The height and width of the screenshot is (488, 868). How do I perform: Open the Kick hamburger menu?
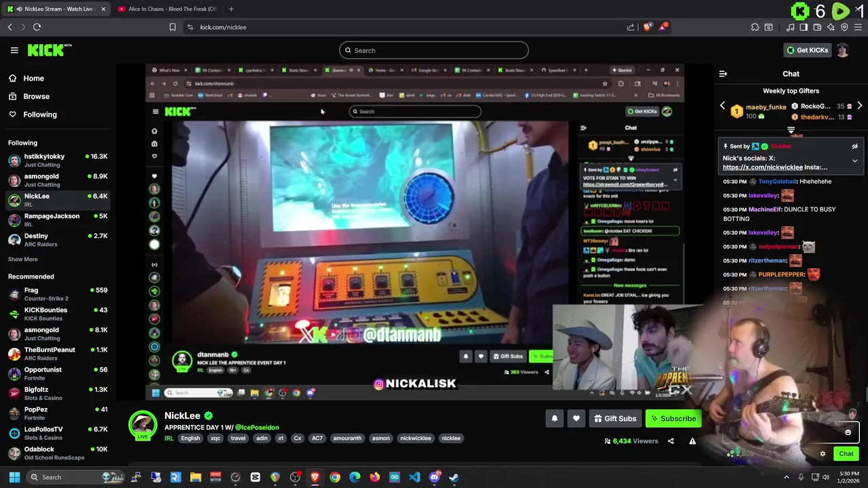click(x=14, y=50)
